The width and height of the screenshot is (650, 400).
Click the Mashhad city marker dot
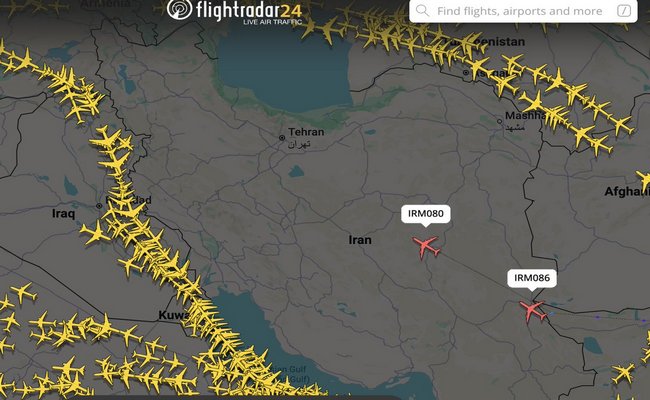500,121
